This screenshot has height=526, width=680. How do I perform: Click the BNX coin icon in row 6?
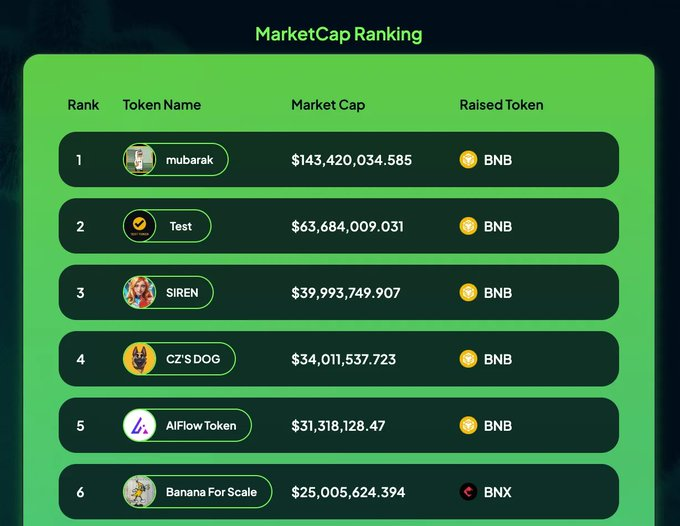click(468, 492)
